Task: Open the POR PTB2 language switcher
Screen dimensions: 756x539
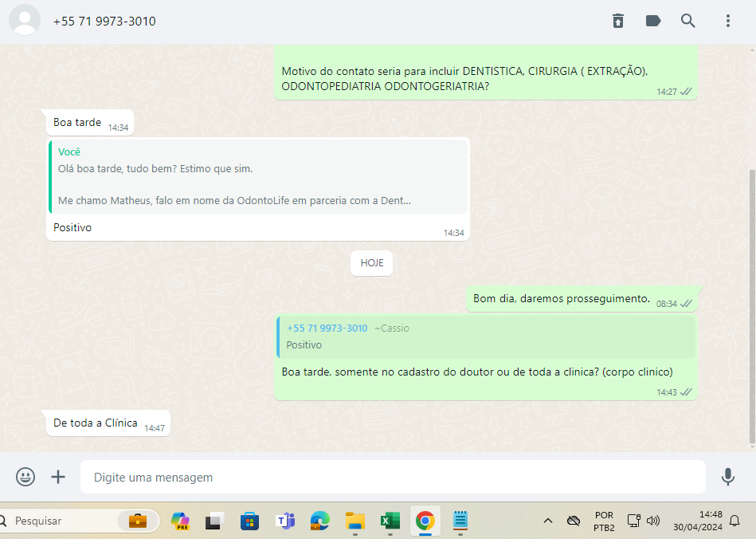Action: tap(604, 521)
